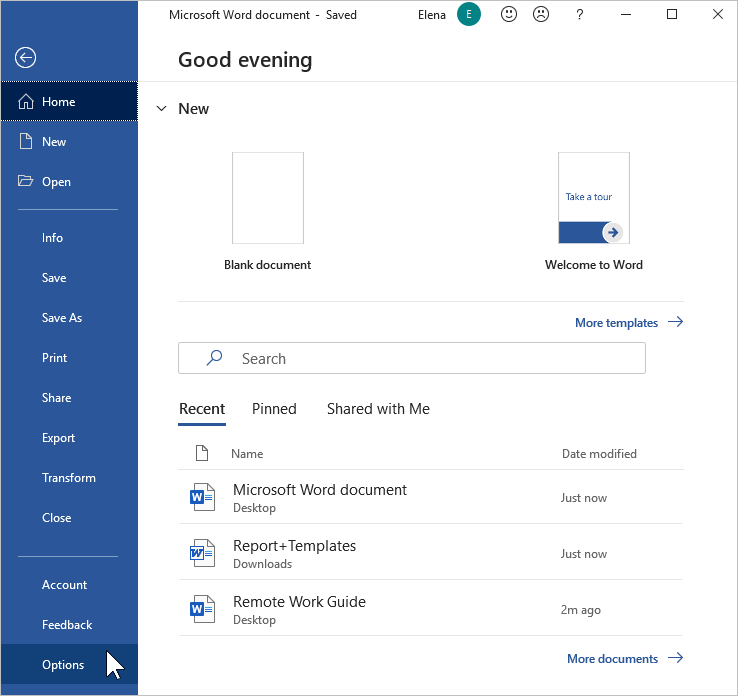Create a Blank document thumbnail

(268, 198)
